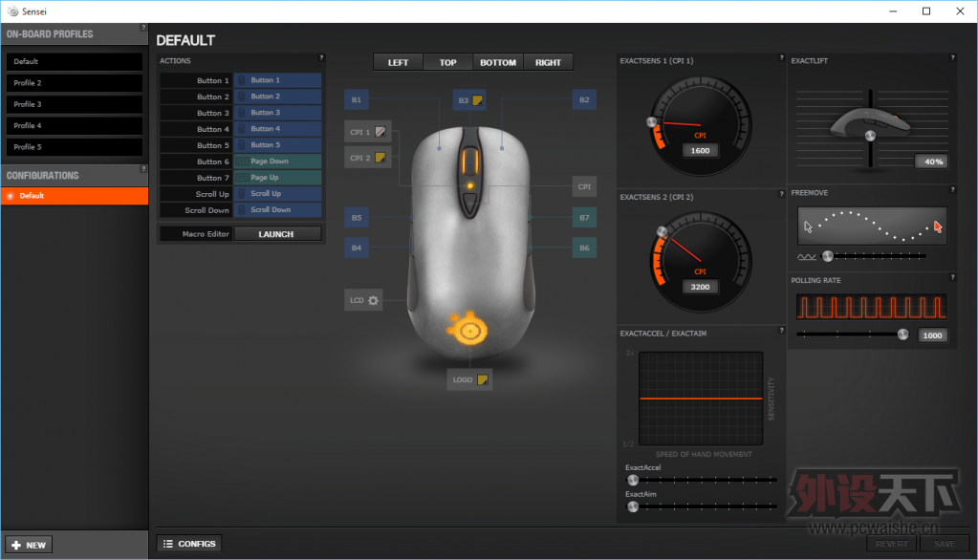Click the CPI 2 value field 3200
Image resolution: width=978 pixels, height=560 pixels.
[x=701, y=287]
